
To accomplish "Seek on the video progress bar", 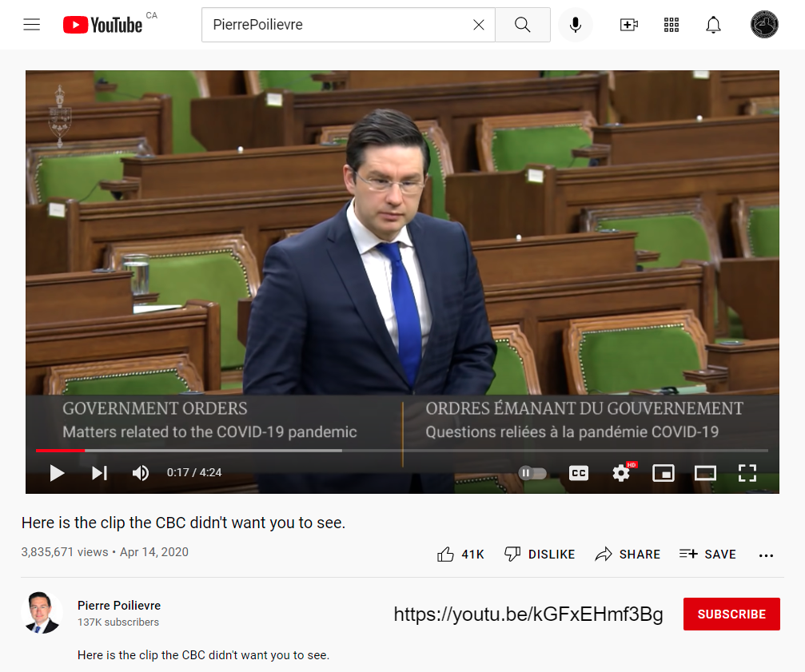I will [x=402, y=451].
